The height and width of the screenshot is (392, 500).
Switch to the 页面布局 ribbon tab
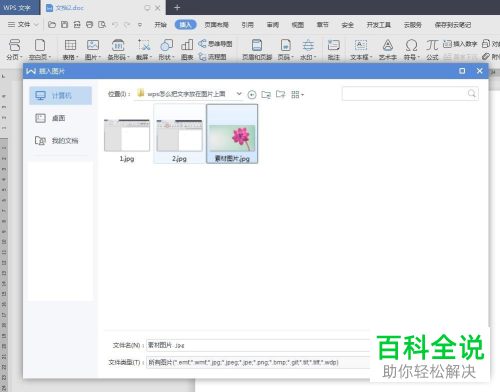coord(216,25)
